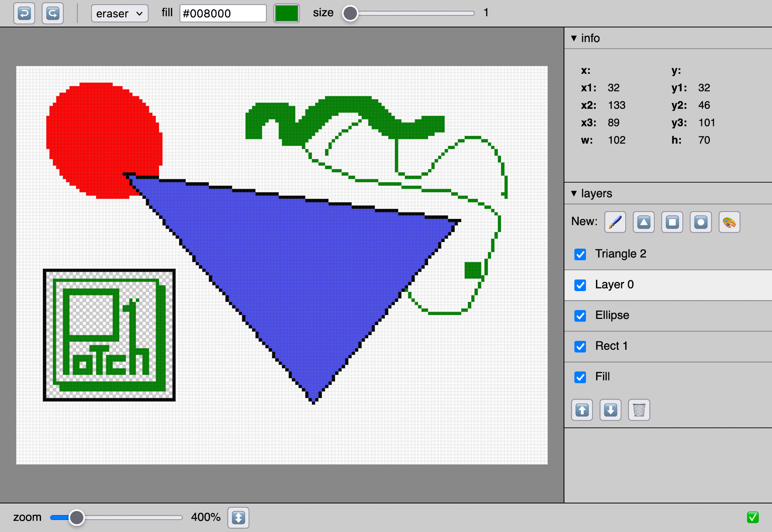The width and height of the screenshot is (772, 532).
Task: Uncheck the Fill layer checkbox
Action: 580,377
